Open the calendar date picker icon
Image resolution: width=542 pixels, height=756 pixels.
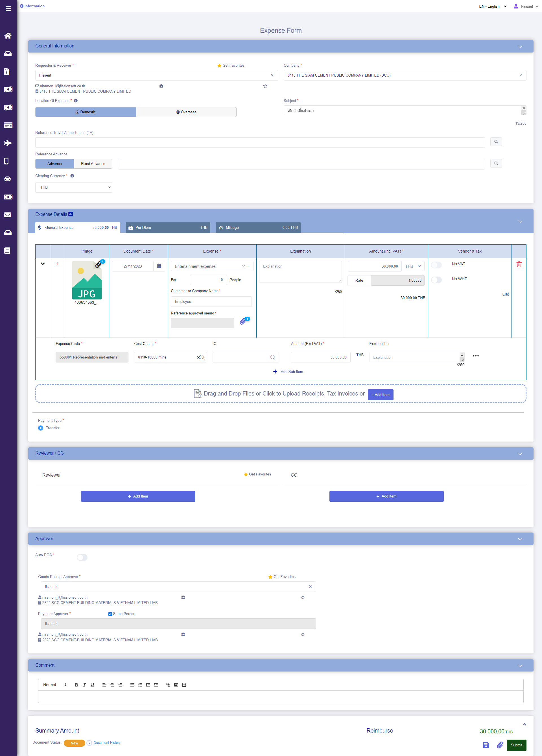coord(159,266)
